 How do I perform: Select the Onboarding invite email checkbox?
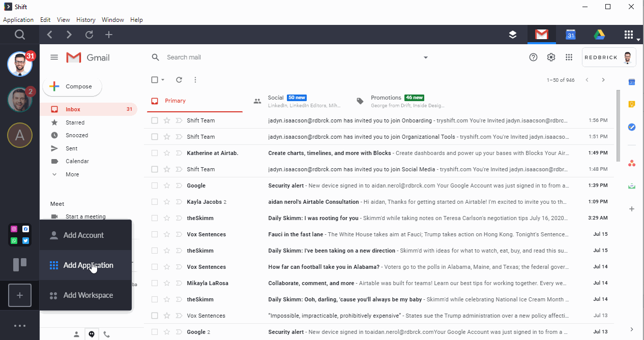tap(155, 120)
